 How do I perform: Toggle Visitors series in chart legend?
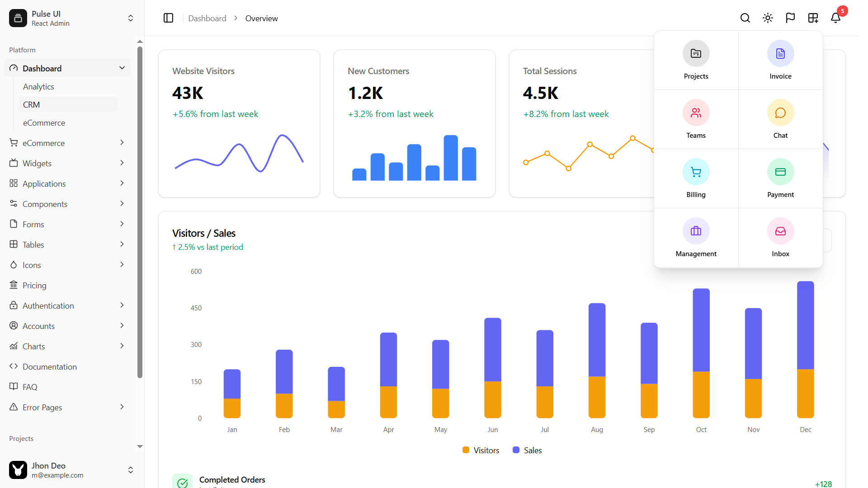click(x=481, y=450)
